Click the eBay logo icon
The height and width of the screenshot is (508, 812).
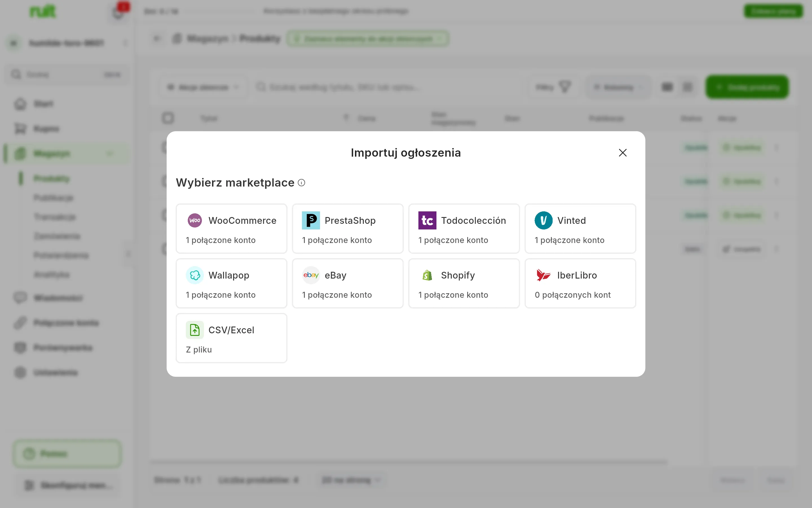311,275
